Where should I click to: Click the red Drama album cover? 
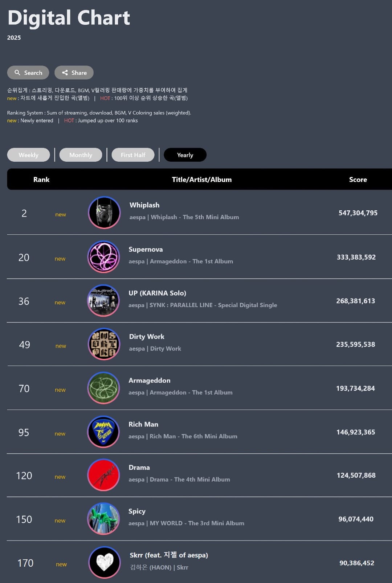point(104,475)
